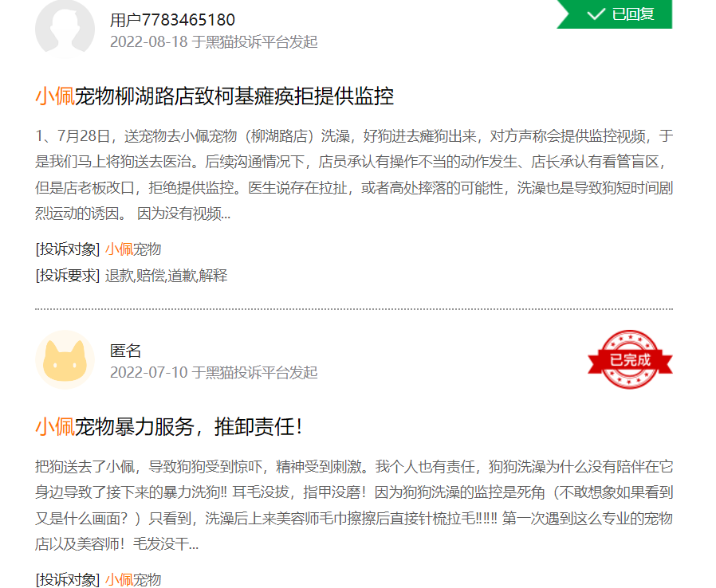This screenshot has width=716, height=588.
Task: Select 小佩宠物 complaint target in second complaint
Action: point(133,580)
